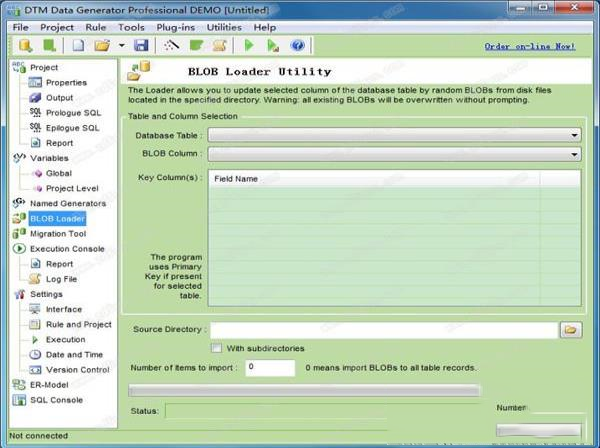Open Global variables item
Viewport: 600px width, 448px height.
(59, 173)
